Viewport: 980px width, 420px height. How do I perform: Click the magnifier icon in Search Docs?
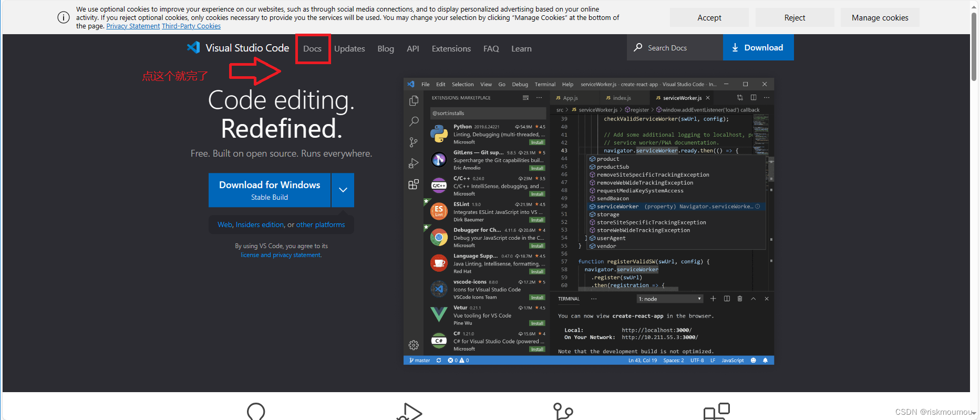coord(638,47)
